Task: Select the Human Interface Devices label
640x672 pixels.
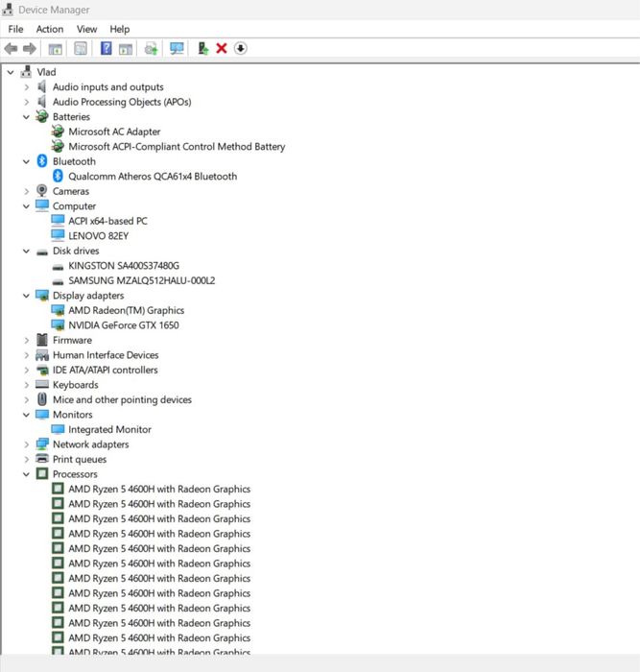Action: (x=106, y=355)
